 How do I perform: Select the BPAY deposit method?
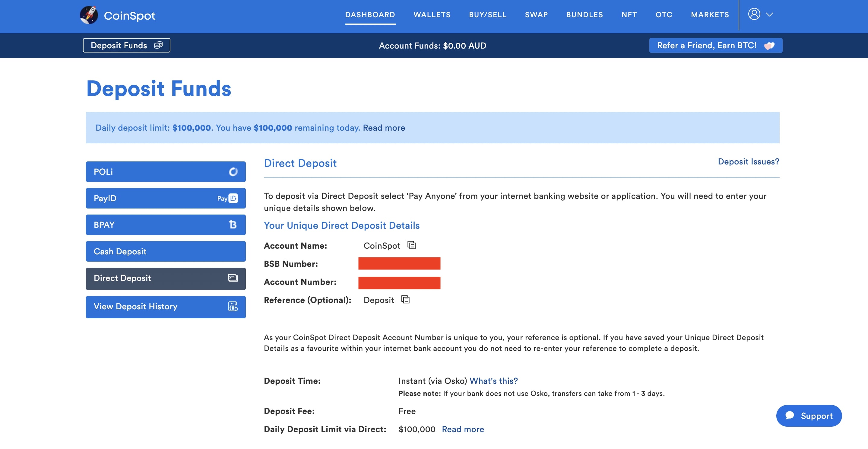[x=166, y=224]
